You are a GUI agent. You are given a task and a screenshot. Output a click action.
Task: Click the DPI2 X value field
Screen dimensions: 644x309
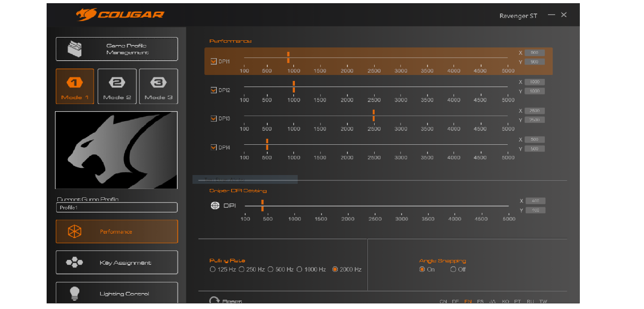click(x=535, y=82)
